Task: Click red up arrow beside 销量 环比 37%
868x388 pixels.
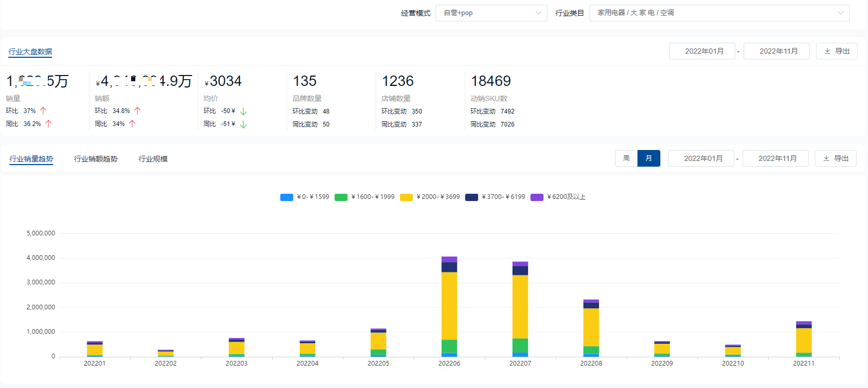Action: click(43, 111)
